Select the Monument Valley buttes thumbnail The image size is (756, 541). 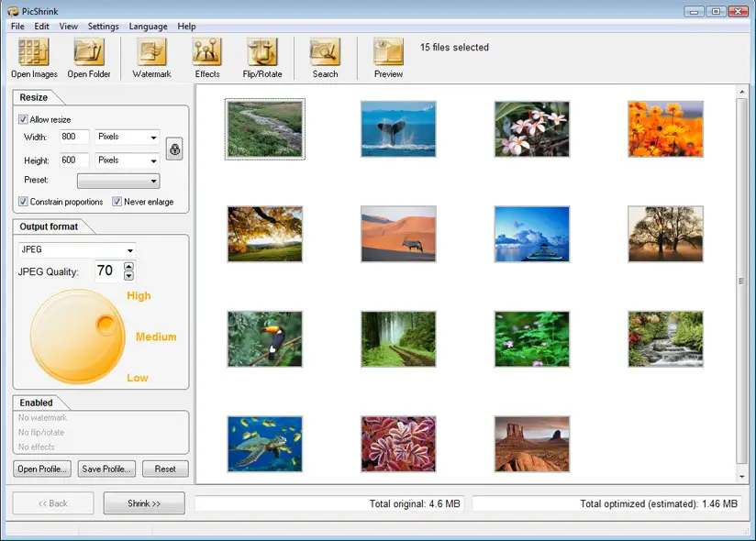[x=532, y=444]
